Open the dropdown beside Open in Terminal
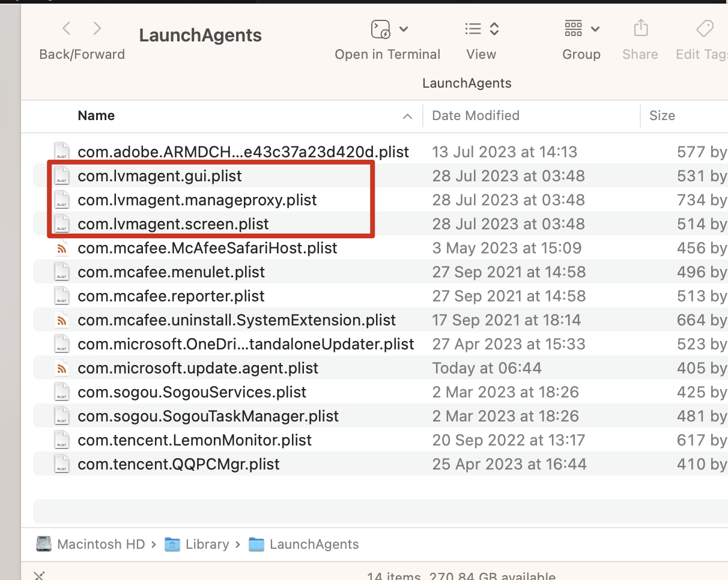 pyautogui.click(x=404, y=29)
